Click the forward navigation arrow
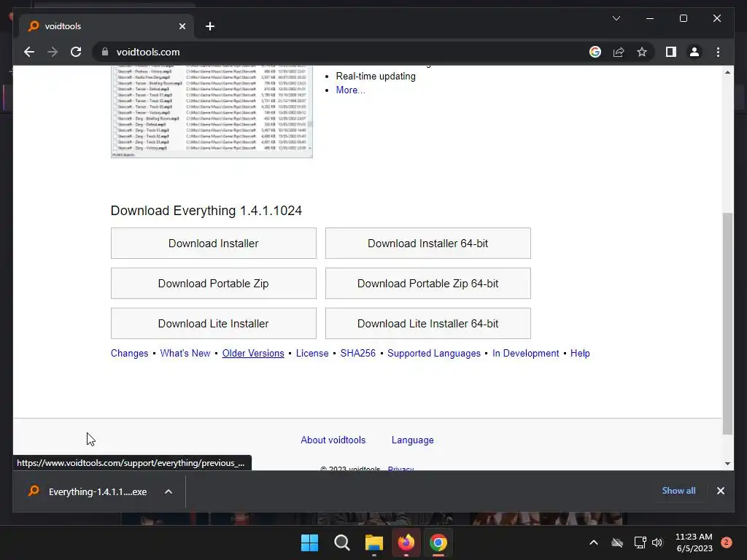The width and height of the screenshot is (747, 560). point(53,52)
